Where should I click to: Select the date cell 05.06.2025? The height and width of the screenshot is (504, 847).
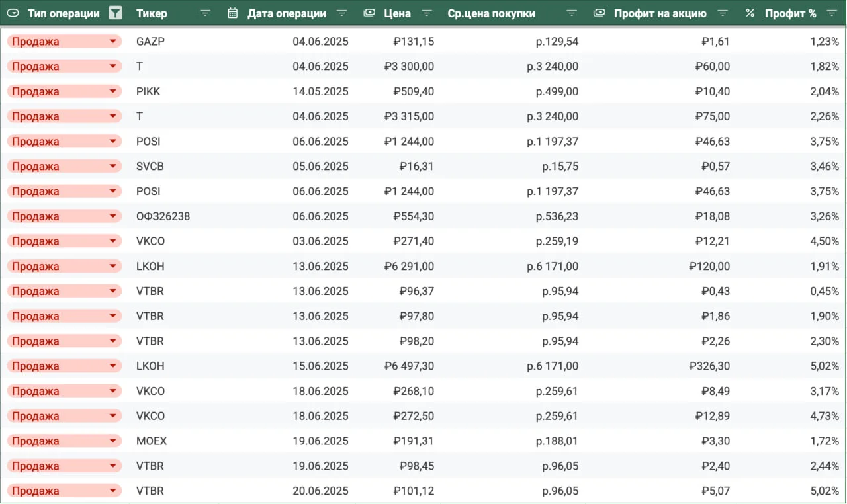[x=320, y=167]
